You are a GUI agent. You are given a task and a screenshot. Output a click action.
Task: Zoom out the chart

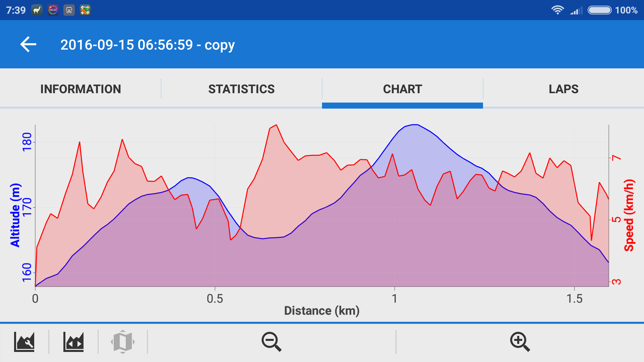pyautogui.click(x=271, y=342)
